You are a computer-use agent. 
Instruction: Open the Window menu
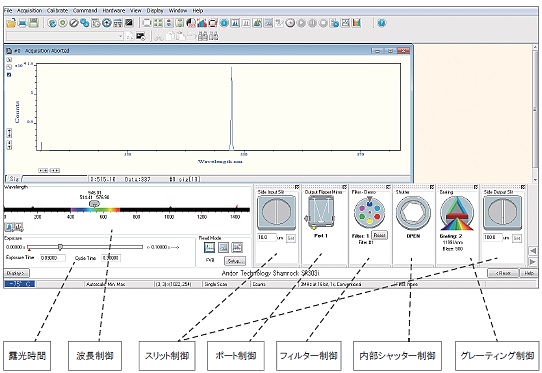[178, 11]
